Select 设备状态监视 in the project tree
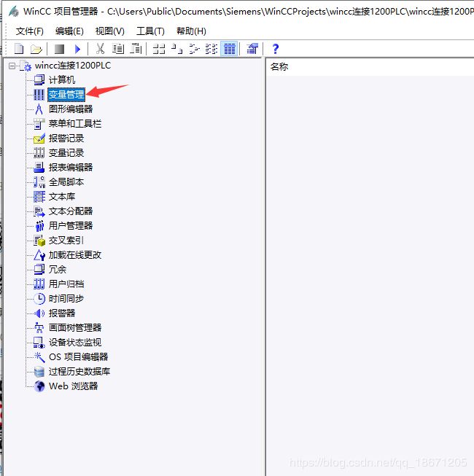 [x=75, y=342]
